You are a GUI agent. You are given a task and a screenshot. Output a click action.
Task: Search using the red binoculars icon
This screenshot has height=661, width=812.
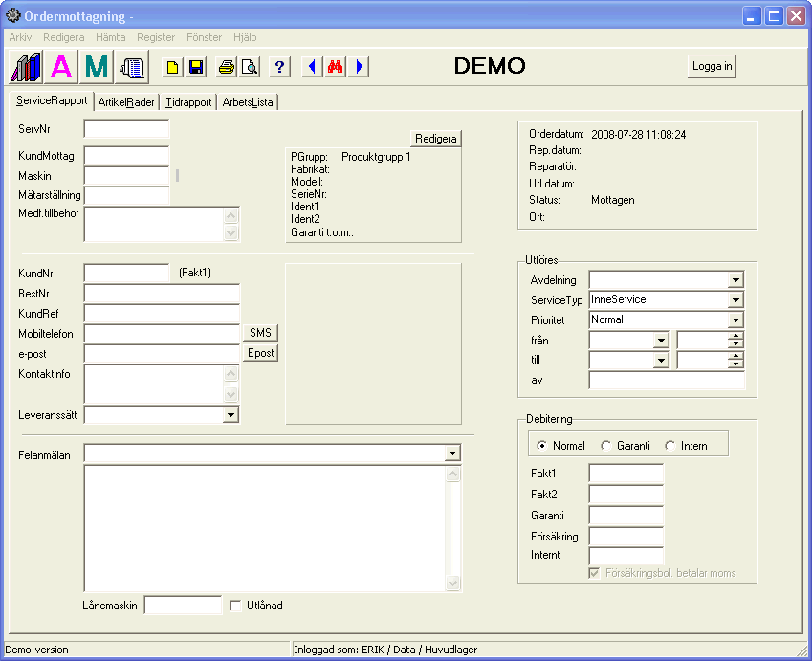click(x=335, y=67)
